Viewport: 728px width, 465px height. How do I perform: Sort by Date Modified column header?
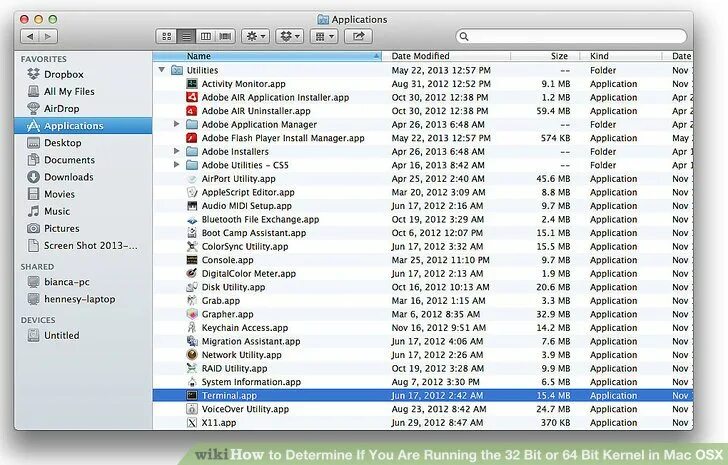click(446, 56)
